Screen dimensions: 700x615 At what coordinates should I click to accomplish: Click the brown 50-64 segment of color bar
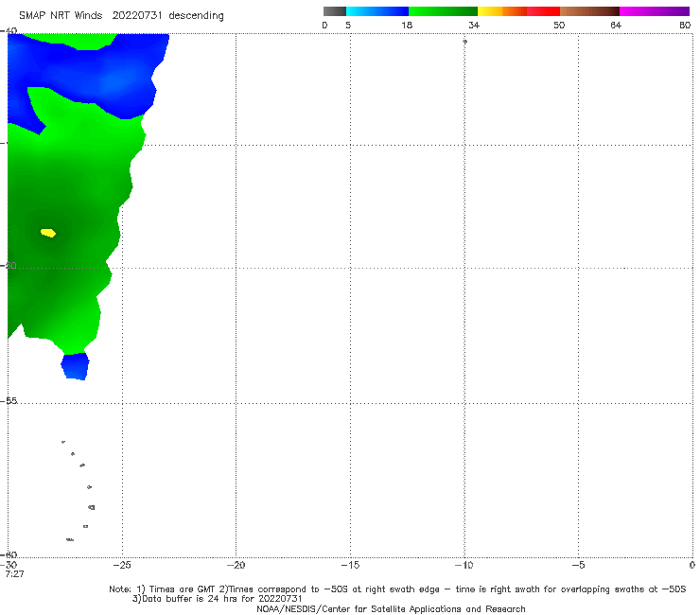pos(589,11)
